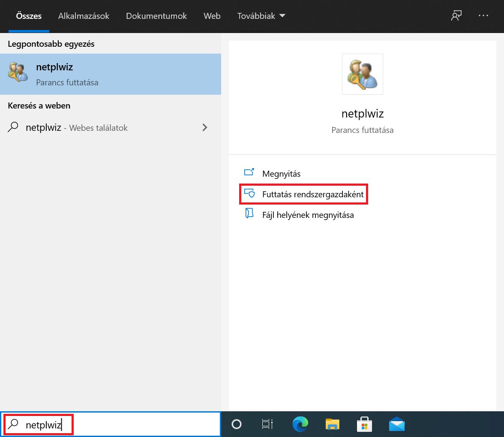The height and width of the screenshot is (437, 504).
Task: Expand the Továbbiak dropdown filter
Action: pyautogui.click(x=261, y=16)
